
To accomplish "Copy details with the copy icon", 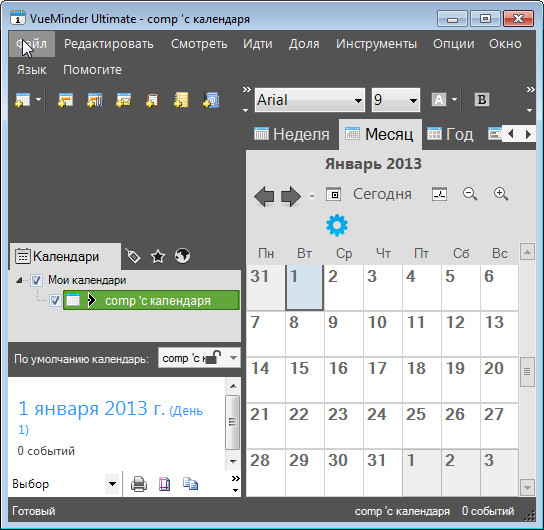I will point(190,484).
